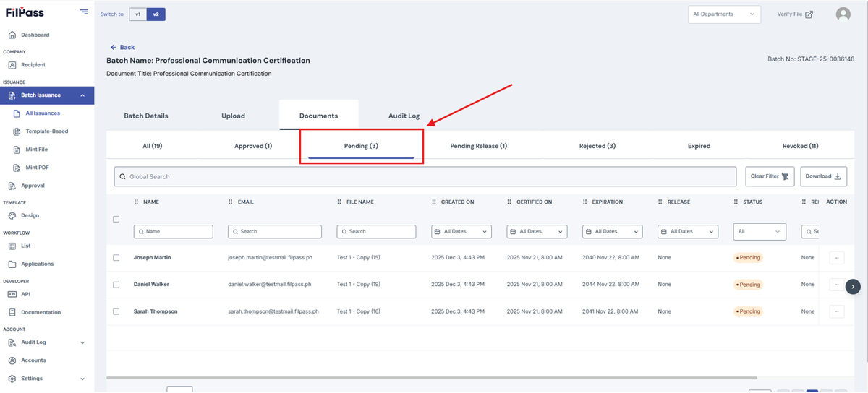Click the download arrow icon
868x393 pixels.
coord(838,176)
